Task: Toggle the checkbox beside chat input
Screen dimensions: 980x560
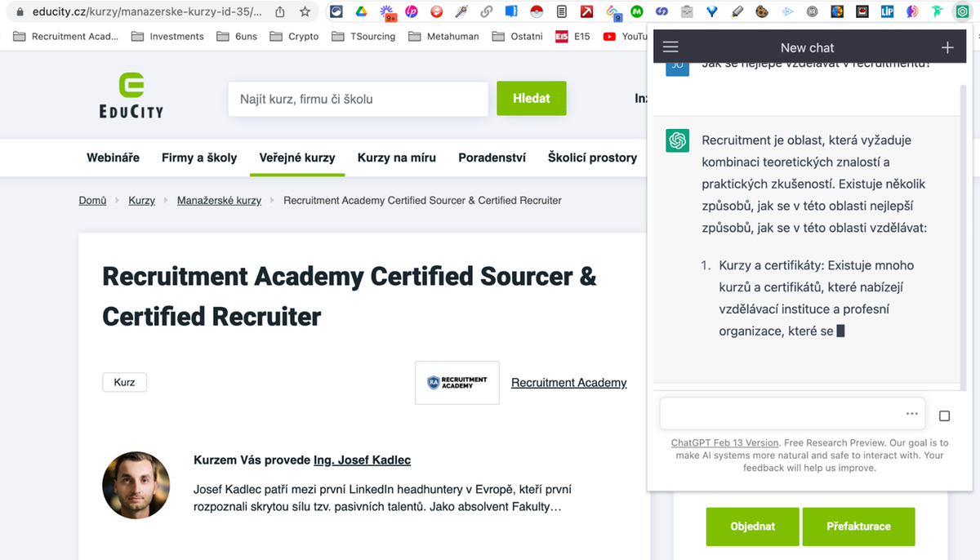Action: 945,416
